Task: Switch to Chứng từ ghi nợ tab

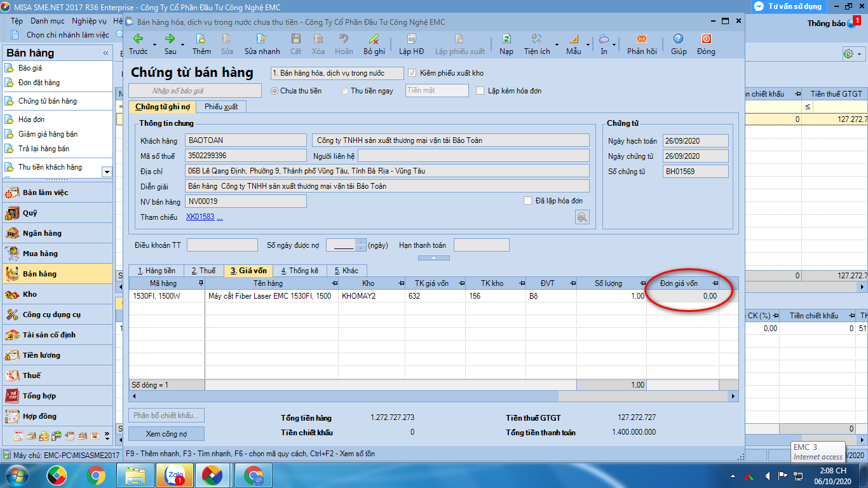Action: (162, 107)
